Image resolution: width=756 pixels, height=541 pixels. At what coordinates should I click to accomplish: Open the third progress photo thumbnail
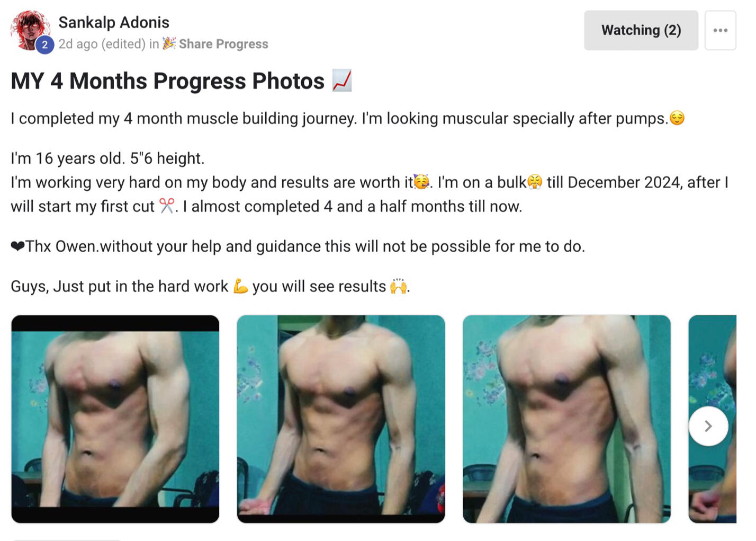tap(566, 419)
